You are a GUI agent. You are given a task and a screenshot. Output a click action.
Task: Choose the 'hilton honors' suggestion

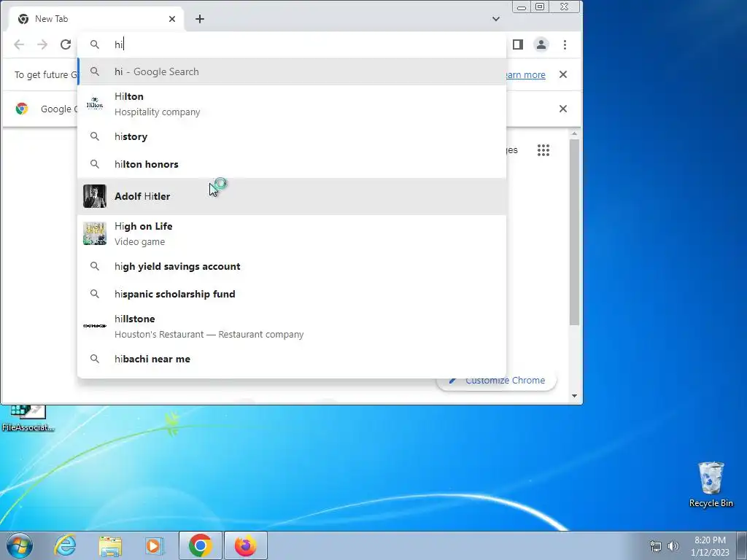click(292, 164)
